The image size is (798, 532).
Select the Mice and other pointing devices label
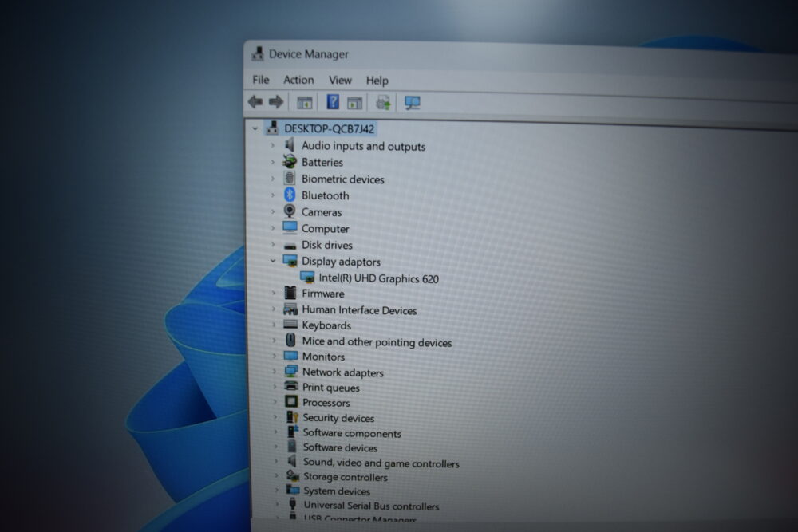[377, 342]
